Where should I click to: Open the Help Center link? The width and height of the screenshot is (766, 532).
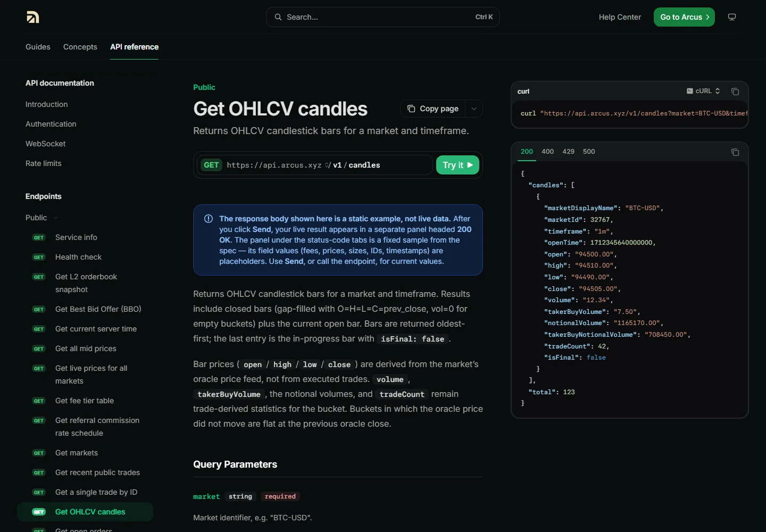(x=620, y=17)
